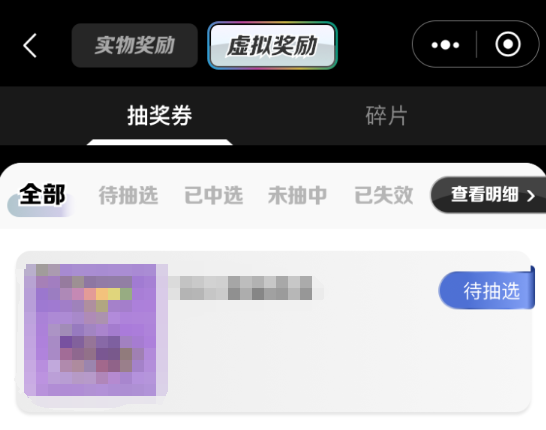The height and width of the screenshot is (430, 546).
Task: Select the ticket card's blank gray area
Action: click(348, 359)
